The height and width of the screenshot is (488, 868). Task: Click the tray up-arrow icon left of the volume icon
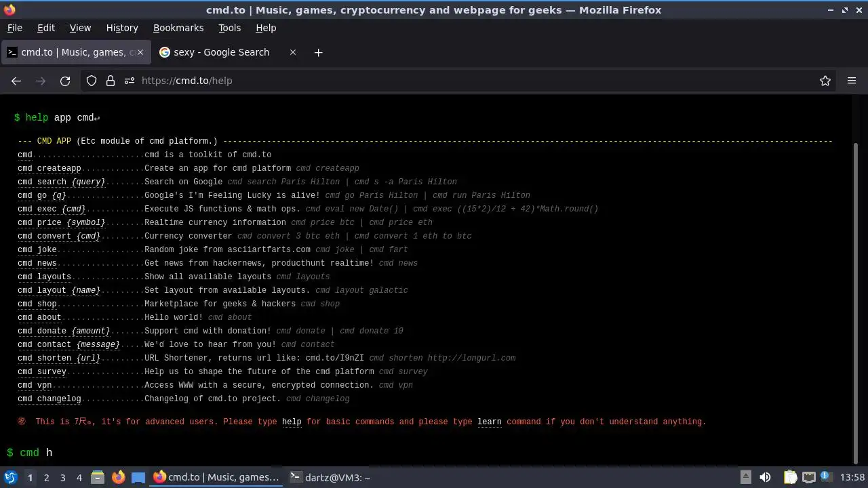(x=745, y=477)
